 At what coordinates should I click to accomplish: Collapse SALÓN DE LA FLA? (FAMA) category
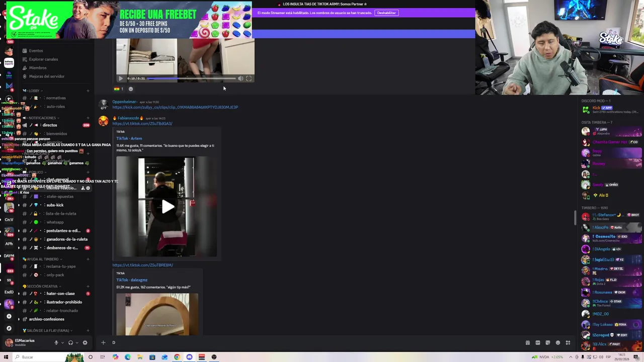tap(47, 330)
